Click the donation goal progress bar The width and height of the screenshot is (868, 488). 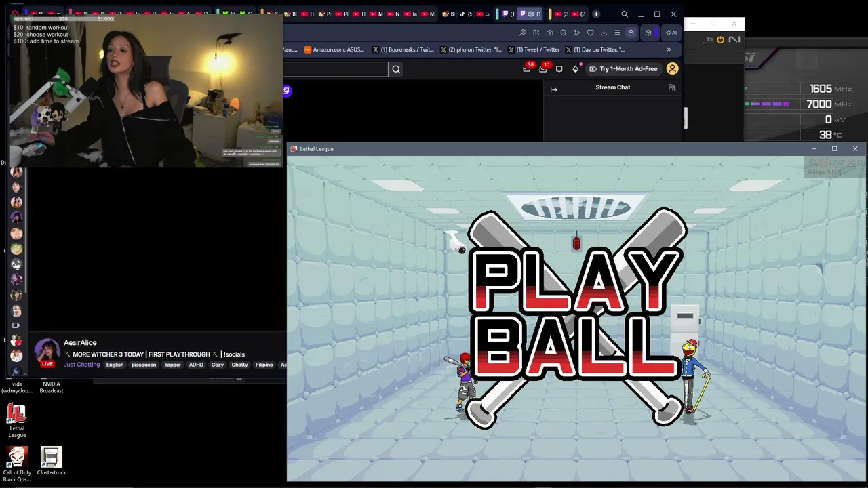click(62, 19)
